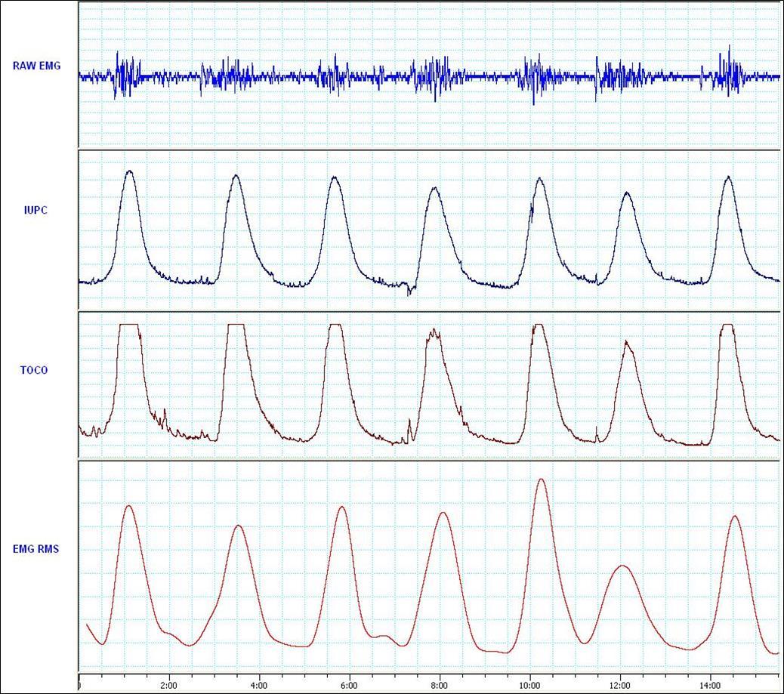Click the RAW EMG waveform trace
This screenshot has width=784, height=694.
302,76
